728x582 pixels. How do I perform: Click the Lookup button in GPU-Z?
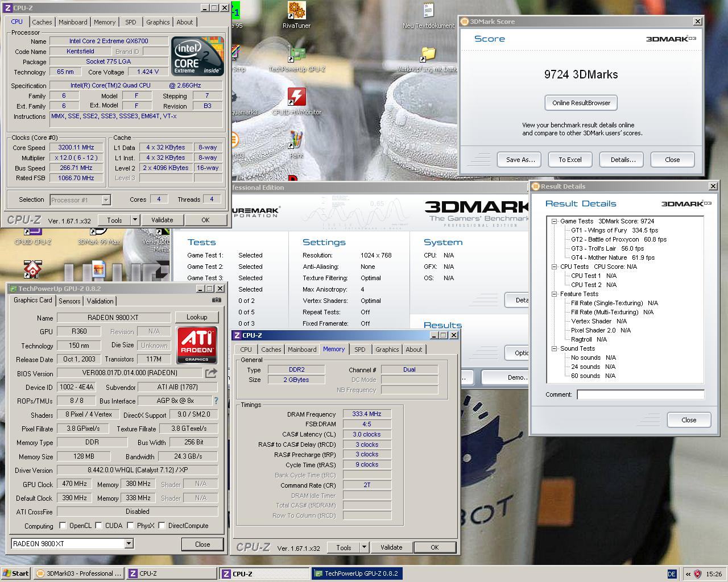click(197, 317)
